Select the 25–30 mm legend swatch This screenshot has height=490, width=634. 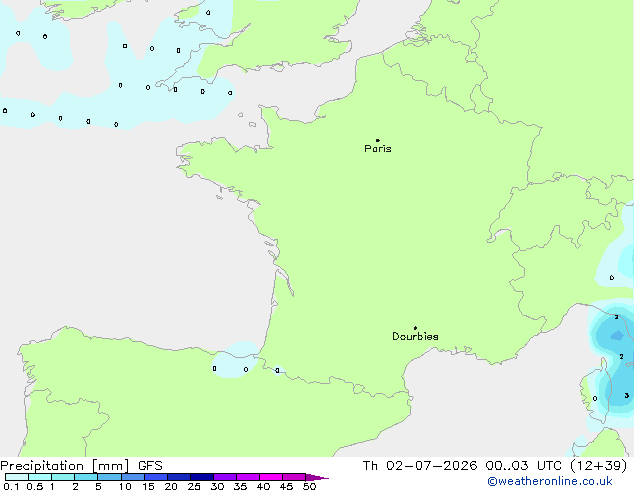click(x=202, y=477)
